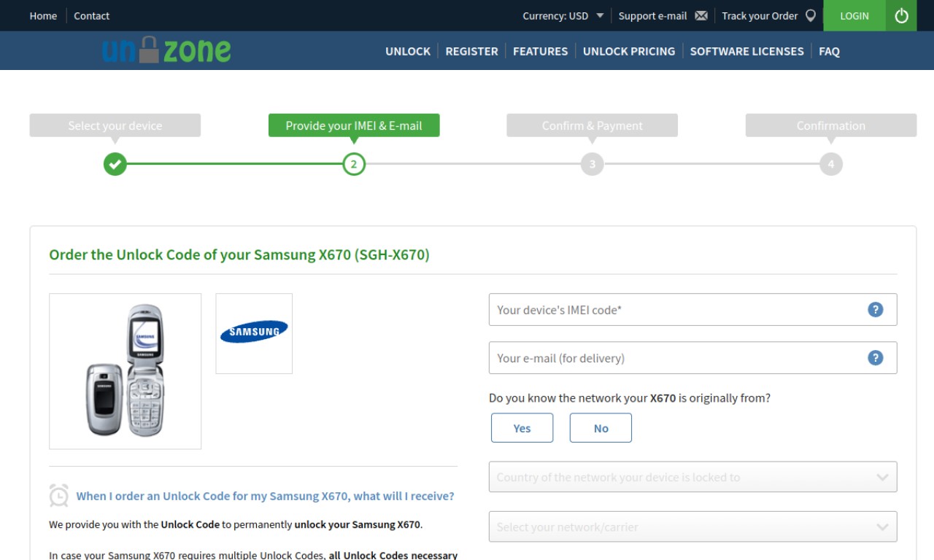Open the Country of the network dropdown

click(x=692, y=477)
